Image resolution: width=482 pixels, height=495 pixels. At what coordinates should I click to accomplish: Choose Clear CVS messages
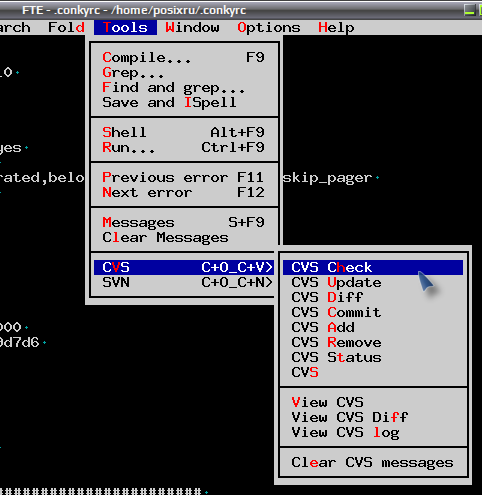point(373,462)
